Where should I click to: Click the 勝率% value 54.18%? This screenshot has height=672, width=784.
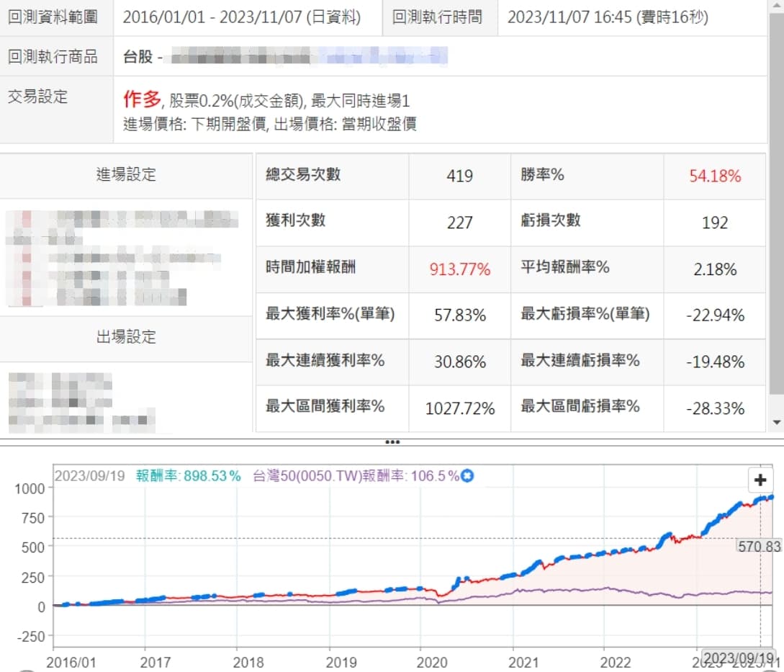coord(714,176)
